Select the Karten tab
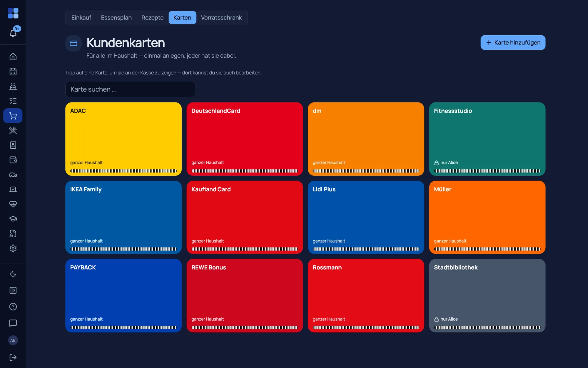The image size is (588, 368). click(182, 18)
